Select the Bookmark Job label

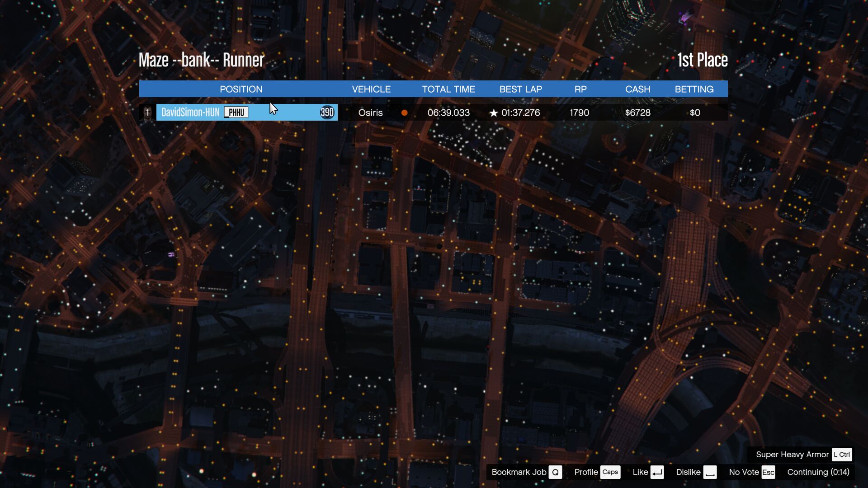coord(519,472)
